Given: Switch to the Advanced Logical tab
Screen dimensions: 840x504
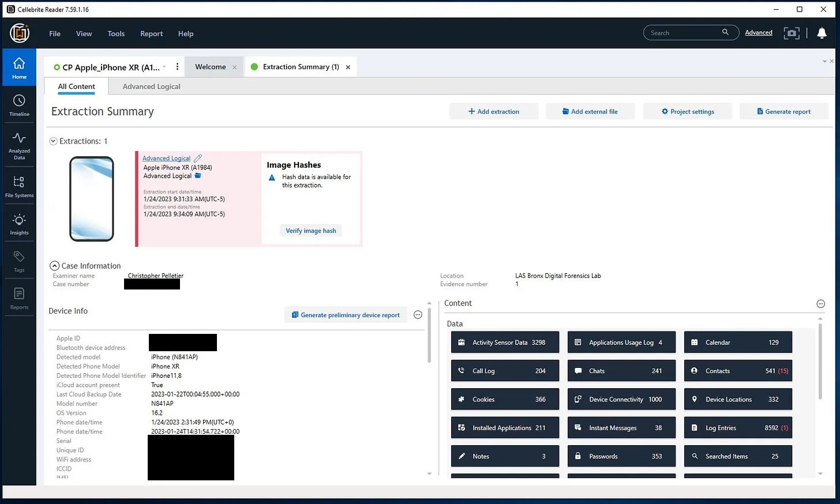Looking at the screenshot, I should [151, 86].
